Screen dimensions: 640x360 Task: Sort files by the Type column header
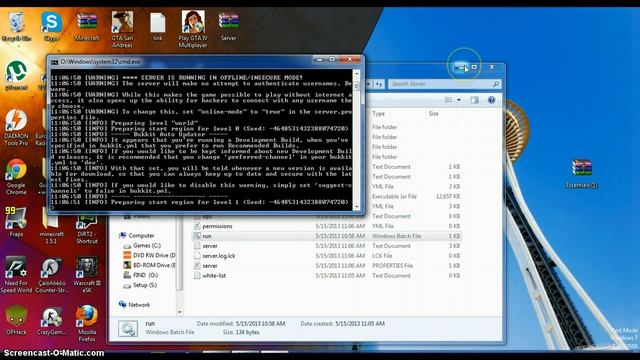click(x=378, y=113)
